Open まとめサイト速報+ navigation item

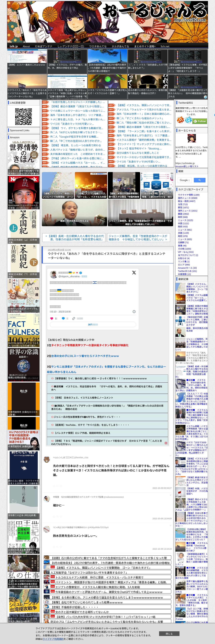pos(145,46)
